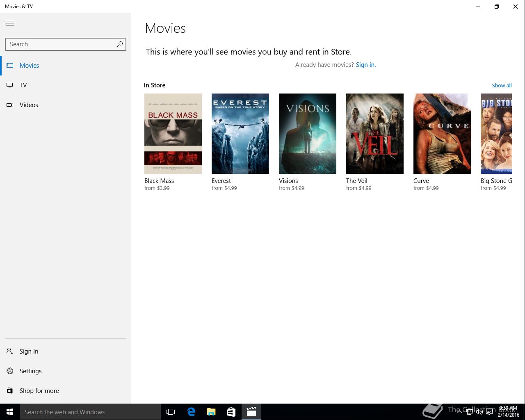Open the hamburger navigation menu

[x=10, y=23]
